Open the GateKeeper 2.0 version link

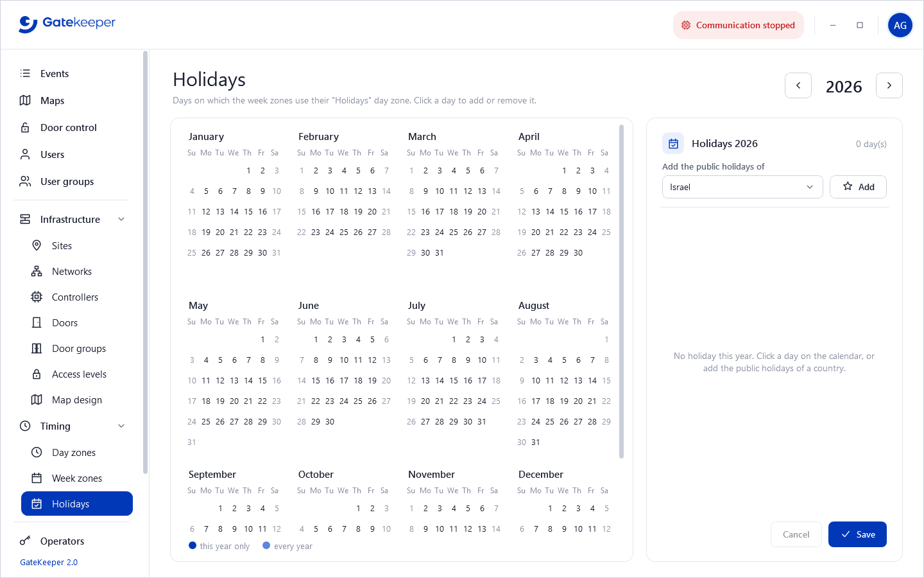[x=49, y=562]
